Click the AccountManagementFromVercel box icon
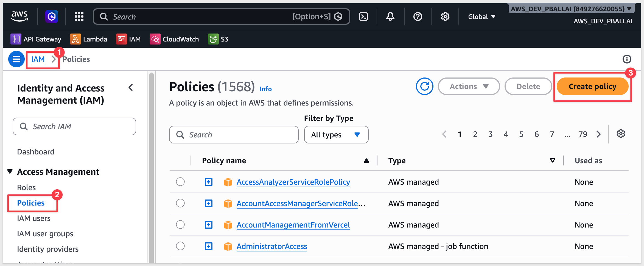 (x=228, y=225)
